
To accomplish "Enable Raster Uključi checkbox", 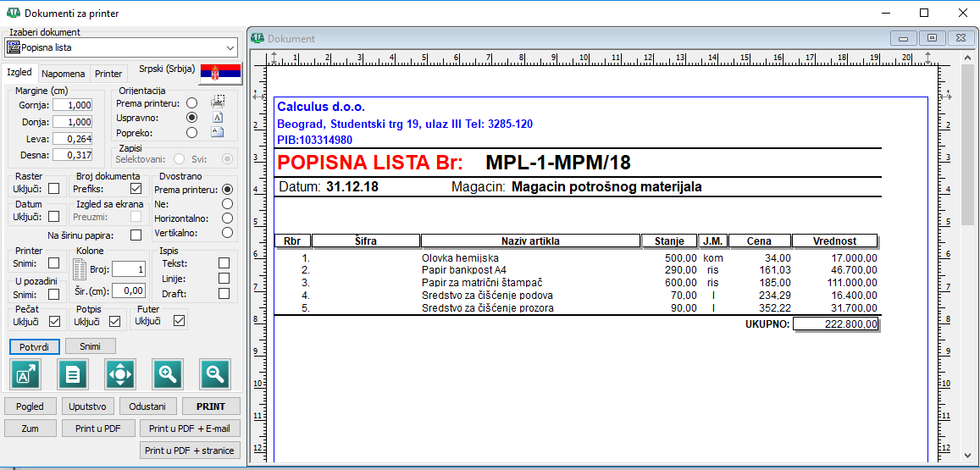I will click(x=54, y=188).
